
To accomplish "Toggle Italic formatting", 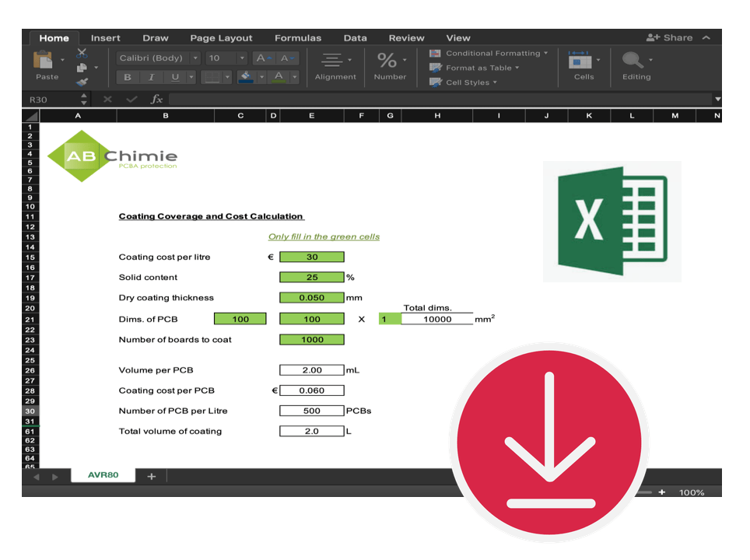I will point(151,77).
